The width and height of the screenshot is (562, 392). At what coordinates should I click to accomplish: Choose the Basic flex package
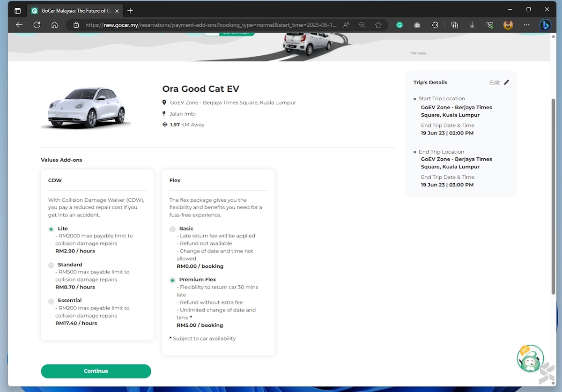(172, 229)
